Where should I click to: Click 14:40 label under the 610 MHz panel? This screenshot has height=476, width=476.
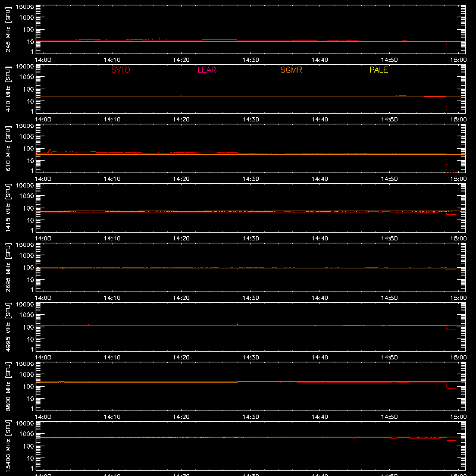[x=320, y=179]
